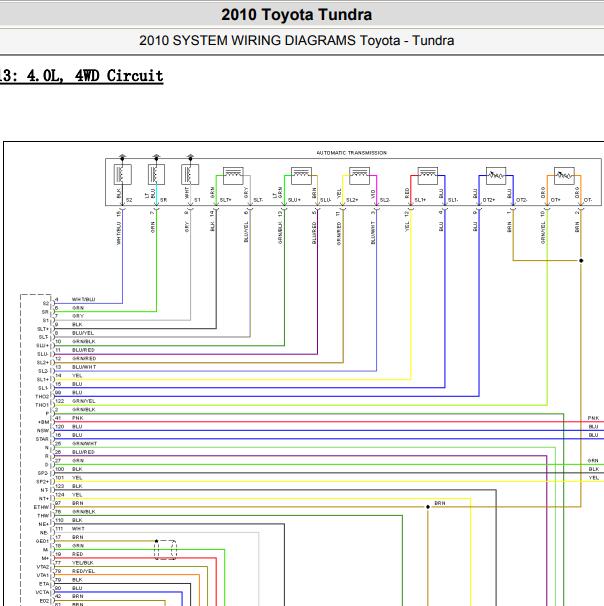Screen dimensions: 604x606
Task: Click the dashed shield symbol on M wires
Action: click(x=165, y=550)
